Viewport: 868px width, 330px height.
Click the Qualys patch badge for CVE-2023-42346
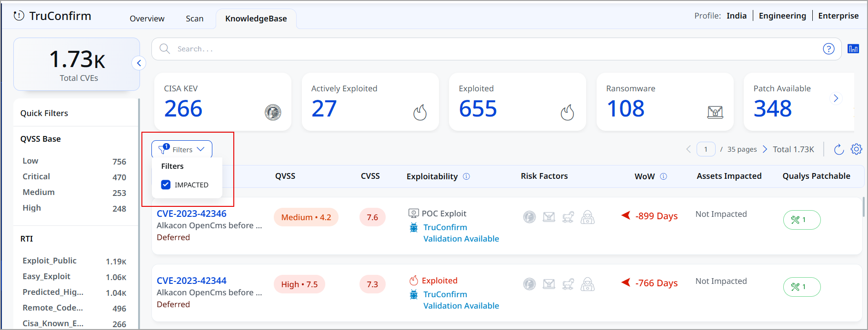pyautogui.click(x=802, y=220)
